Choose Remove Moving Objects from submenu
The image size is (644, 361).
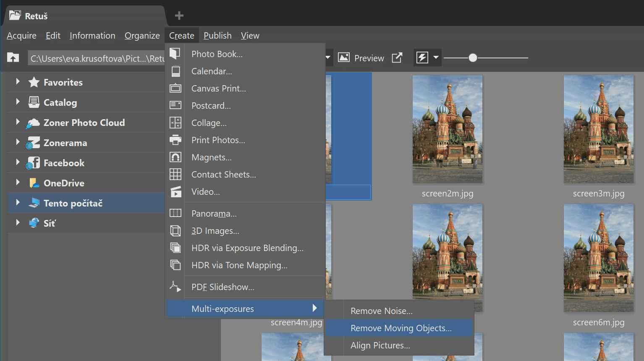coord(399,328)
